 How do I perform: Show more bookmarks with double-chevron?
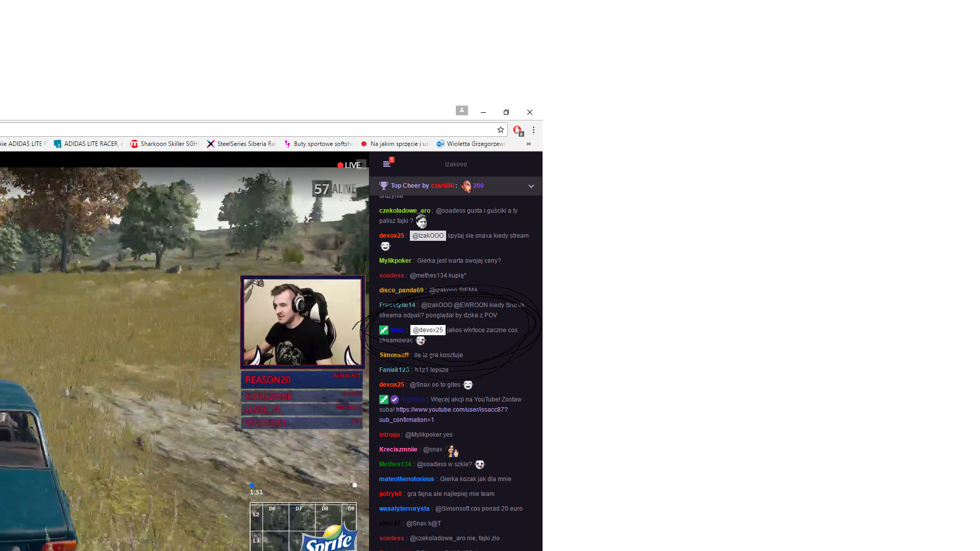pyautogui.click(x=529, y=144)
